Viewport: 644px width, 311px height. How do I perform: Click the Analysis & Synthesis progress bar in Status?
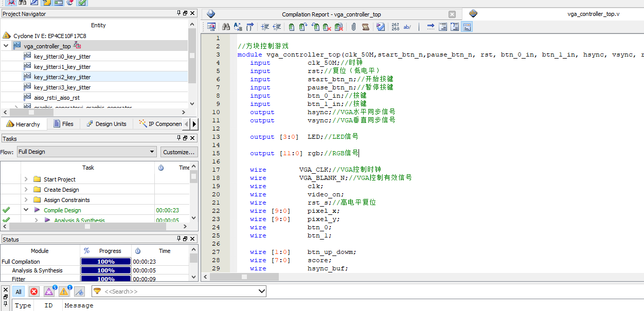point(105,270)
